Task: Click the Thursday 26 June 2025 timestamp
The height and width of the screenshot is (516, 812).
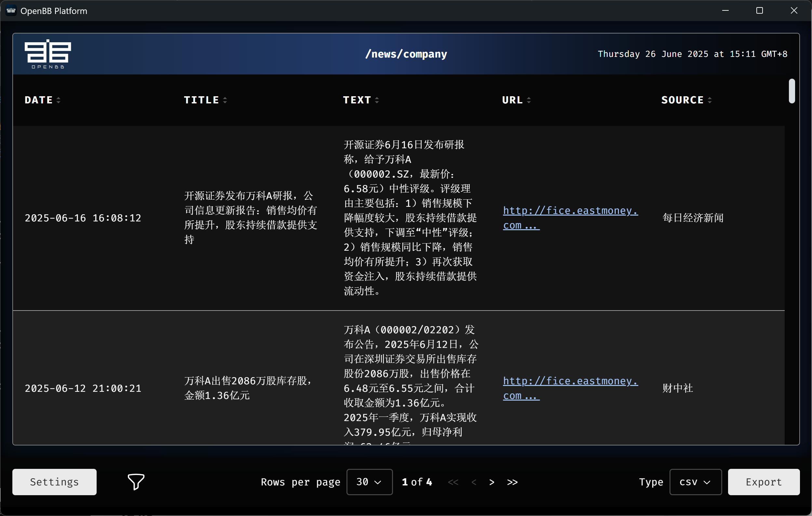Action: [693, 54]
